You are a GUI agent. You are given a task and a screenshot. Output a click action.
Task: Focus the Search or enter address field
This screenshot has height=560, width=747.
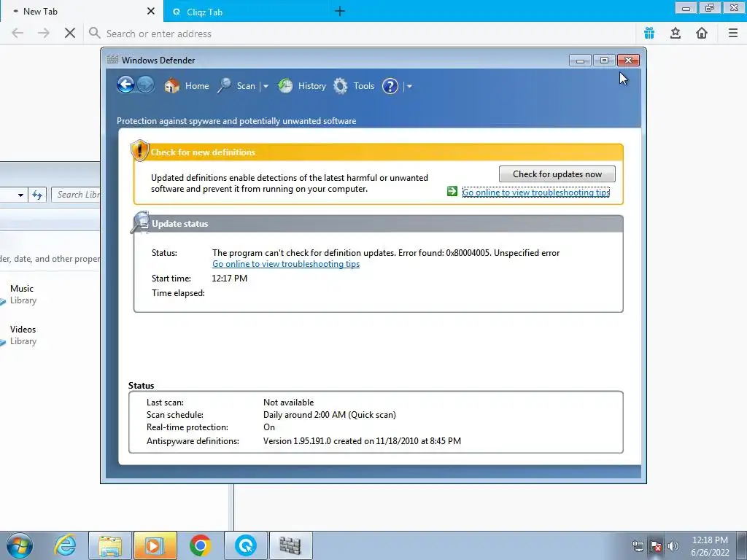(x=361, y=34)
